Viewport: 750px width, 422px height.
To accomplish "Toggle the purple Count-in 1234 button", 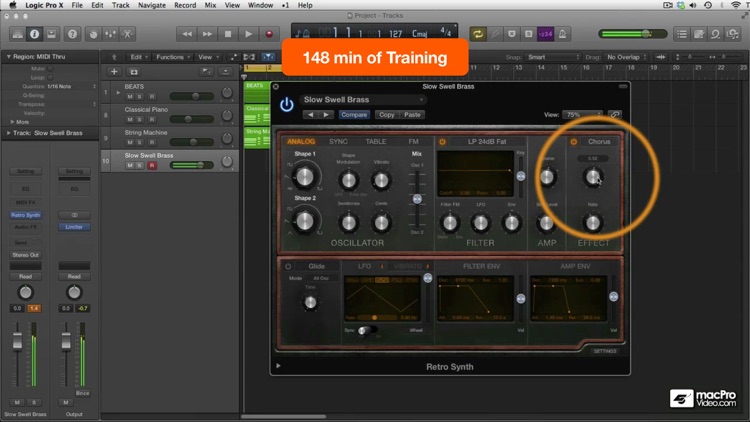I will [545, 34].
